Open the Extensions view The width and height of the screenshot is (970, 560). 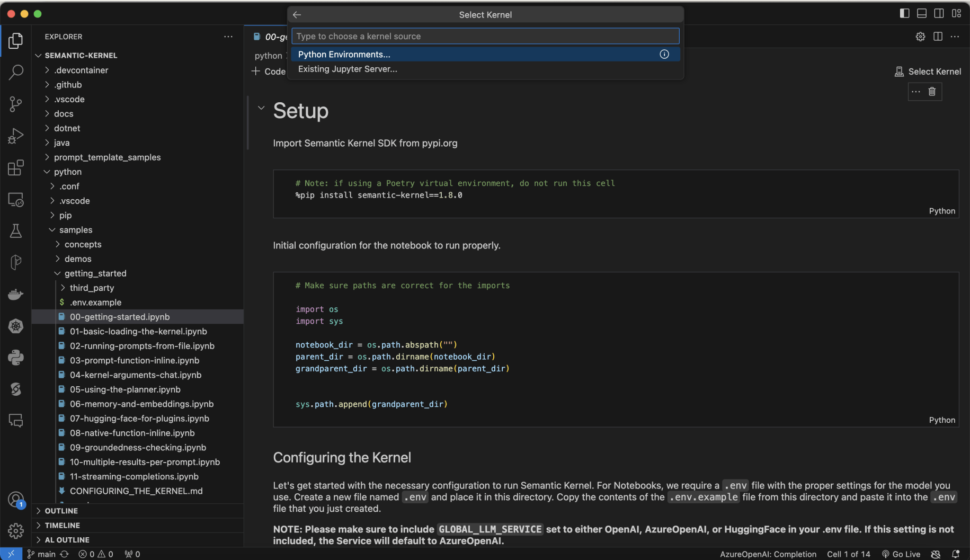(x=16, y=168)
